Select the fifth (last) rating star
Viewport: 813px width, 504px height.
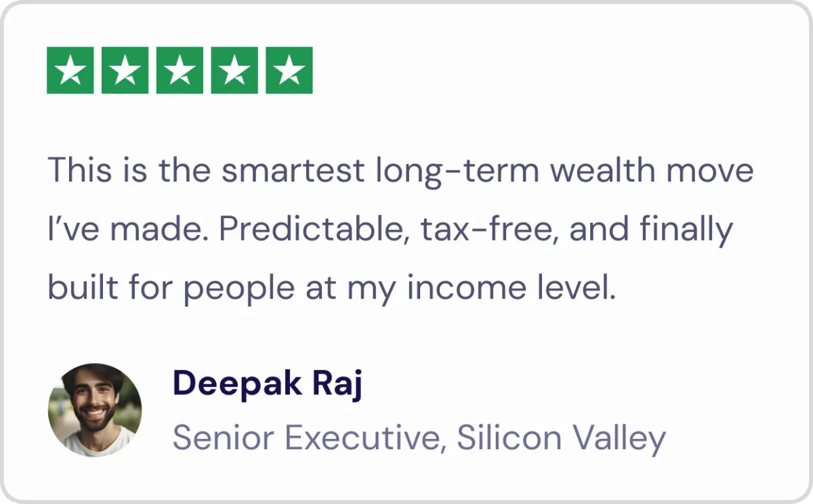tap(289, 70)
